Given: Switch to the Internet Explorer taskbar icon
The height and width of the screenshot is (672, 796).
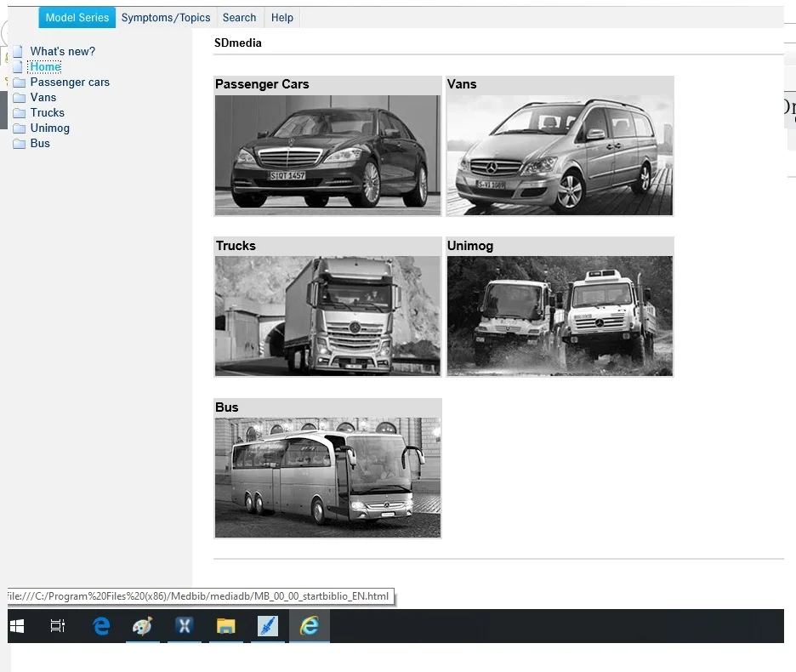Looking at the screenshot, I should (309, 626).
